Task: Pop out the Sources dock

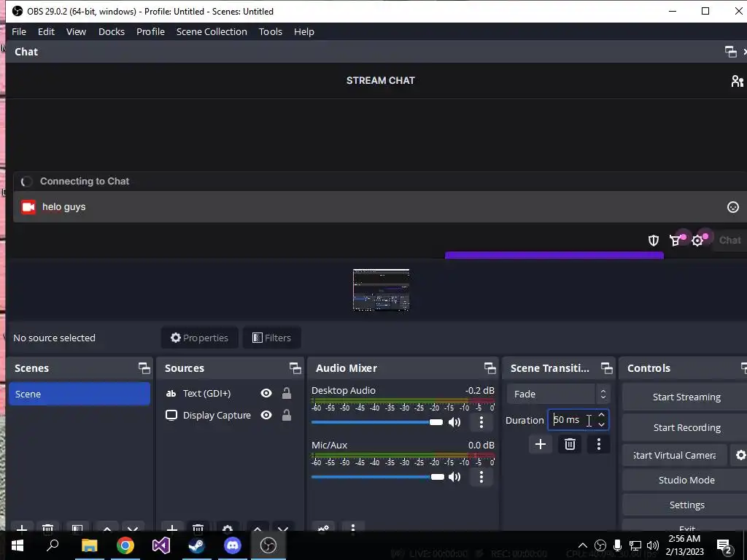Action: tap(295, 368)
